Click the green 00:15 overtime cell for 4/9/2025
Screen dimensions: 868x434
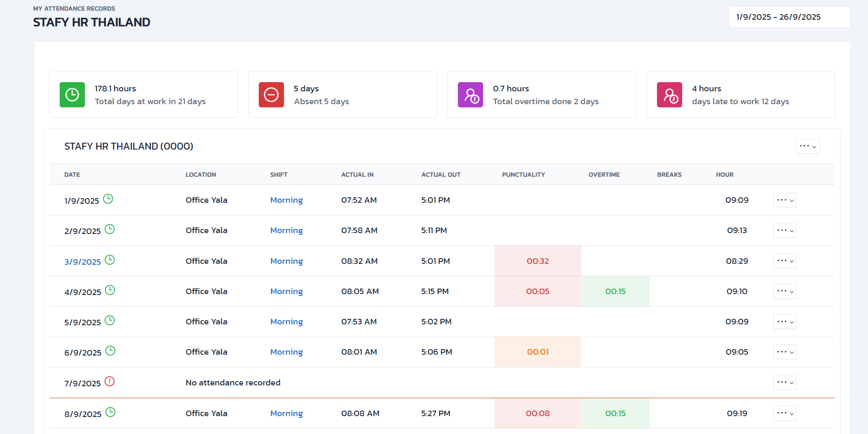(x=615, y=291)
